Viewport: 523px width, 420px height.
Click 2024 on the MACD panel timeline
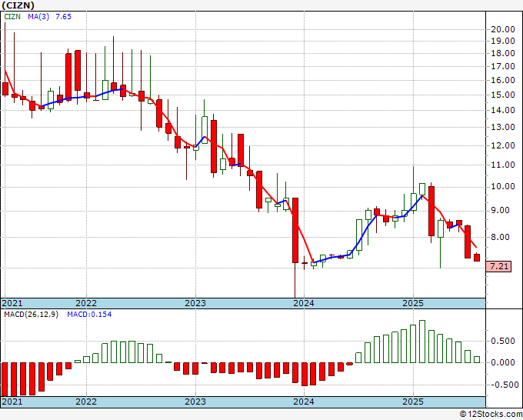pos(304,402)
